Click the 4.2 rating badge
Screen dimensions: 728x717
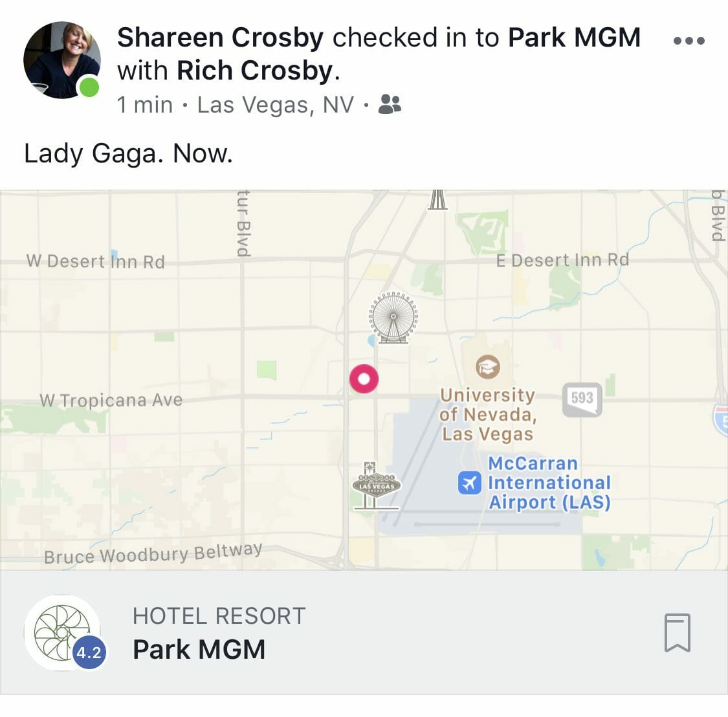pos(89,652)
